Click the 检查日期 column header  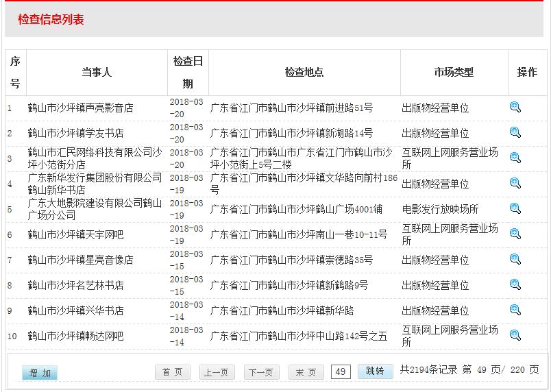pyautogui.click(x=188, y=72)
